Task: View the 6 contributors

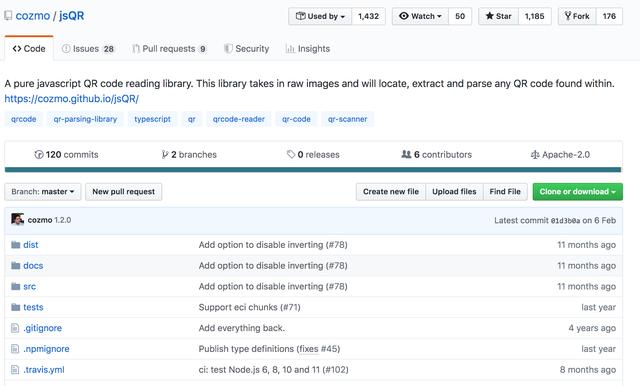Action: coord(437,155)
